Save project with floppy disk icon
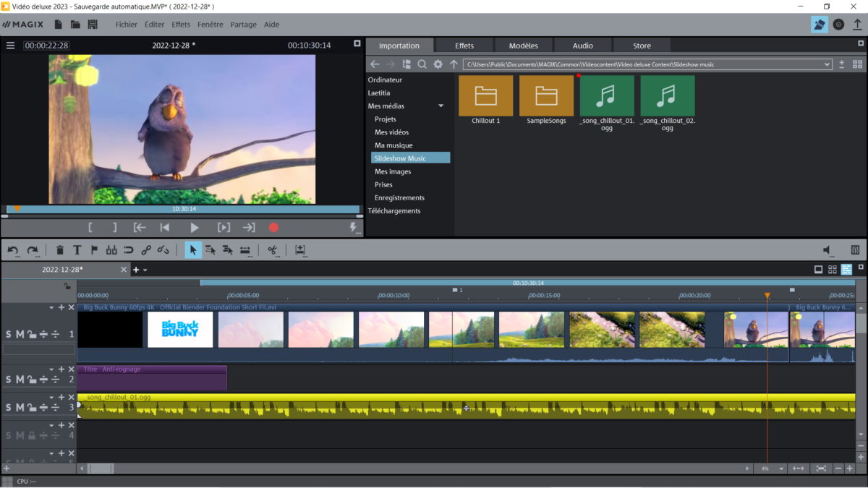 93,25
